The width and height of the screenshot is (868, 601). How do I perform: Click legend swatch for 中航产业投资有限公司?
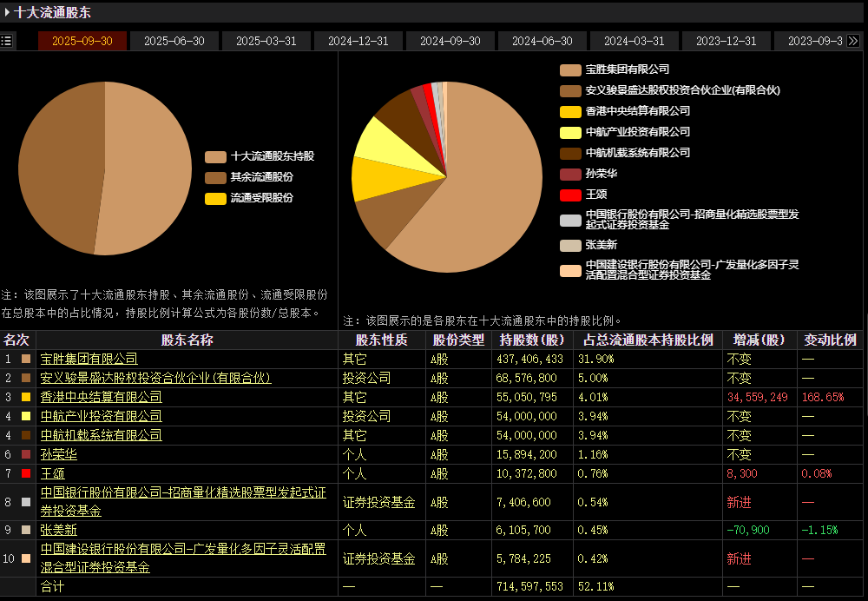[x=570, y=132]
